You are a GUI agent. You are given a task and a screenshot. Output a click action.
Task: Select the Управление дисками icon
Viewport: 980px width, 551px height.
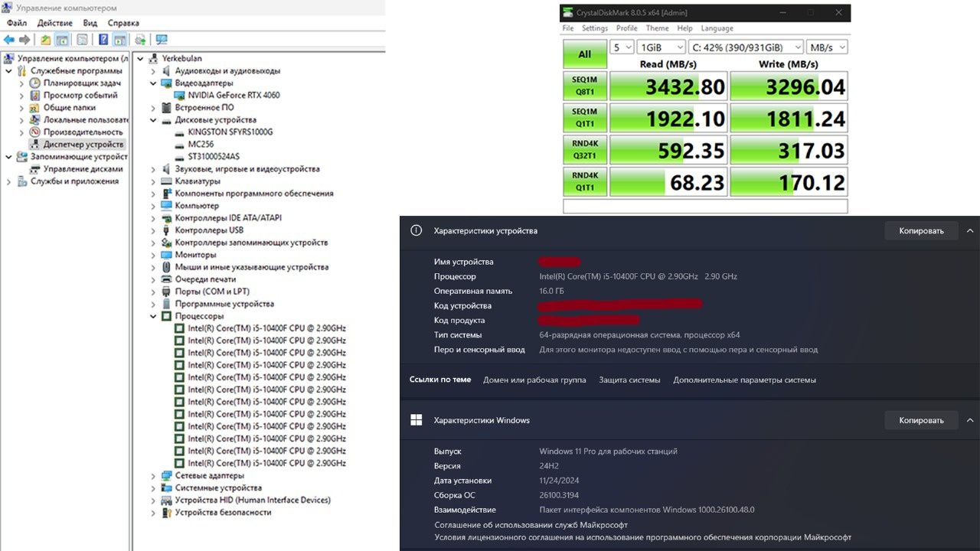pyautogui.click(x=35, y=168)
